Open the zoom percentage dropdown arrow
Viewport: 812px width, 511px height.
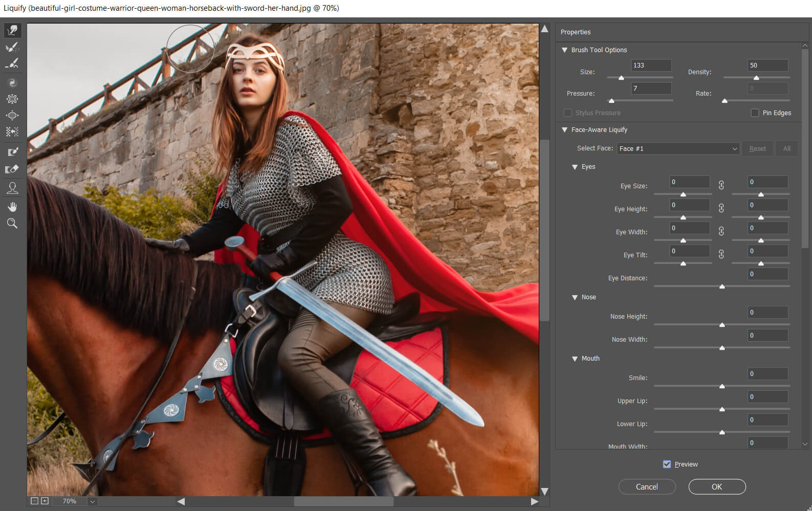pyautogui.click(x=92, y=501)
